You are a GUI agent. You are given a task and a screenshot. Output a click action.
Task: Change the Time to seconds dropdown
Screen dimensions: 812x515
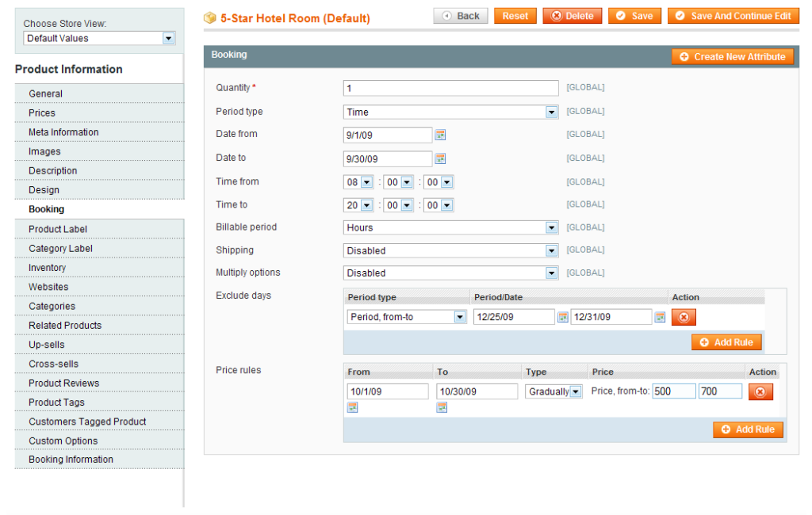click(439, 205)
